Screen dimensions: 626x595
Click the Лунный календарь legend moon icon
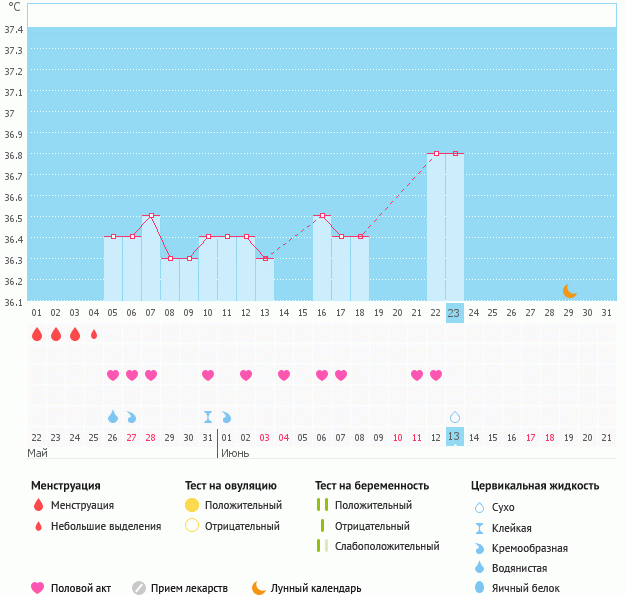(259, 588)
